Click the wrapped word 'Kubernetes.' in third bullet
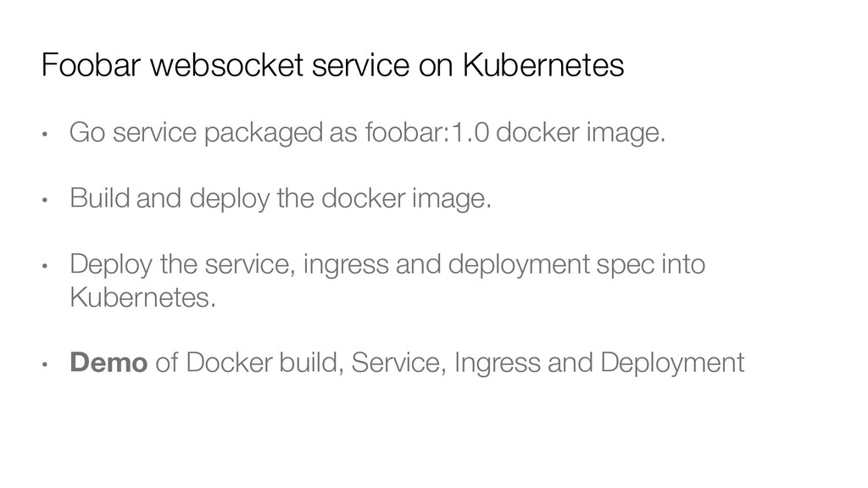 click(142, 297)
